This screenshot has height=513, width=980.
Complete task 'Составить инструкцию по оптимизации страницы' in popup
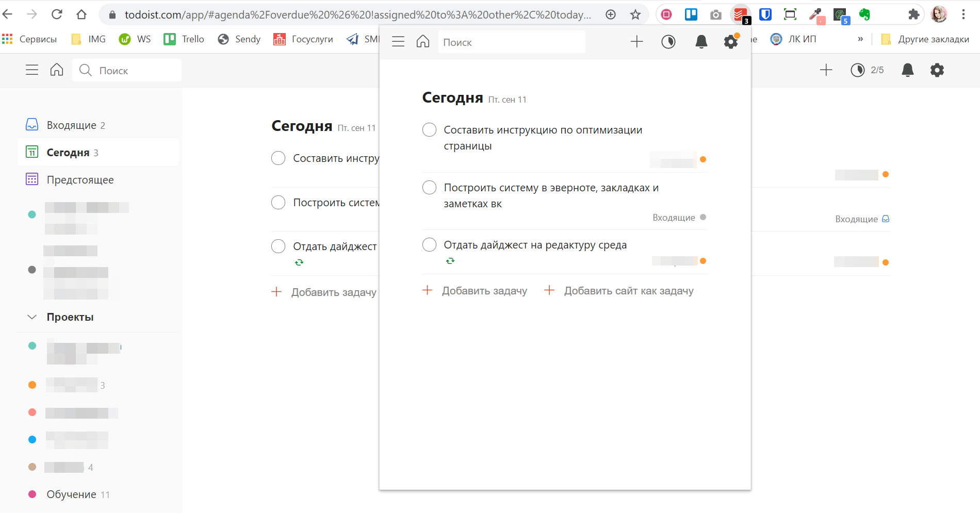click(429, 130)
